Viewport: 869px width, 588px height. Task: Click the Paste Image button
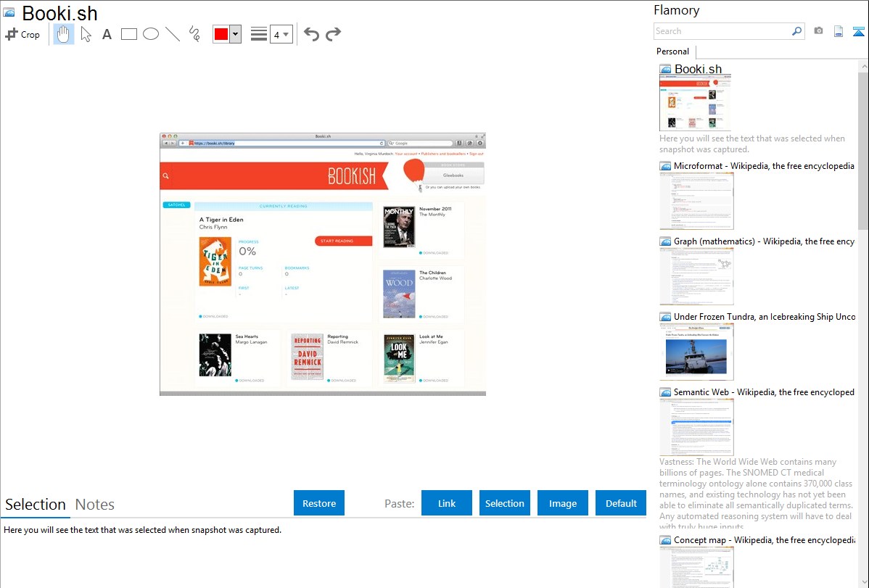point(562,503)
